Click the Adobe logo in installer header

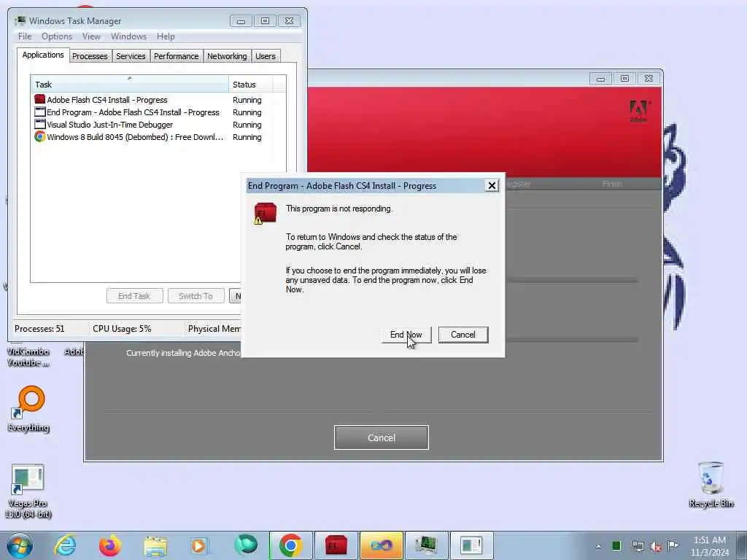639,112
